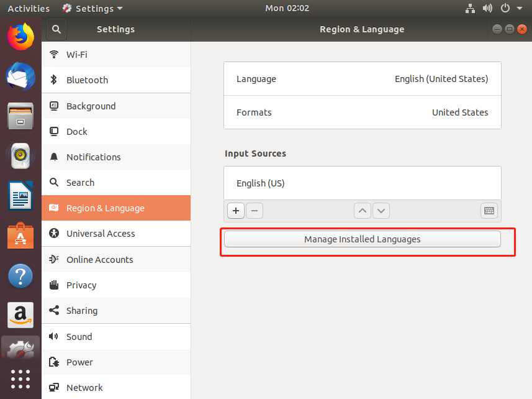Click the Network computers icon
The width and height of the screenshot is (532, 399).
tap(54, 387)
